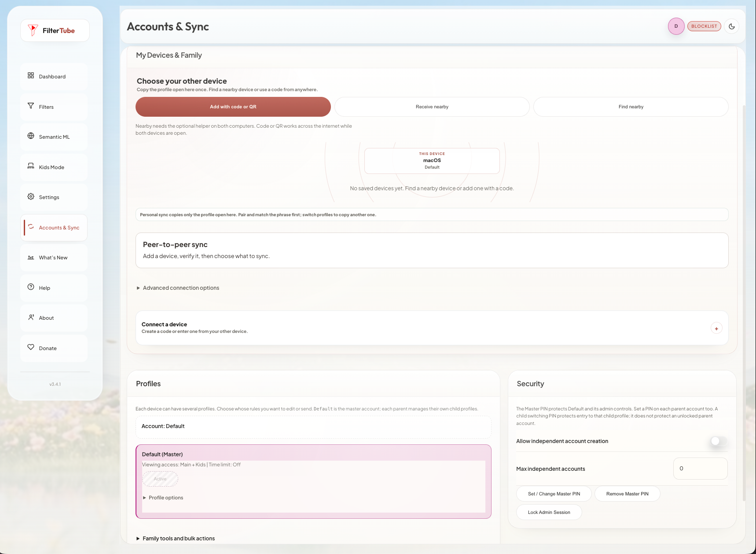Image resolution: width=756 pixels, height=554 pixels.
Task: Open the D profile avatar
Action: [676, 26]
